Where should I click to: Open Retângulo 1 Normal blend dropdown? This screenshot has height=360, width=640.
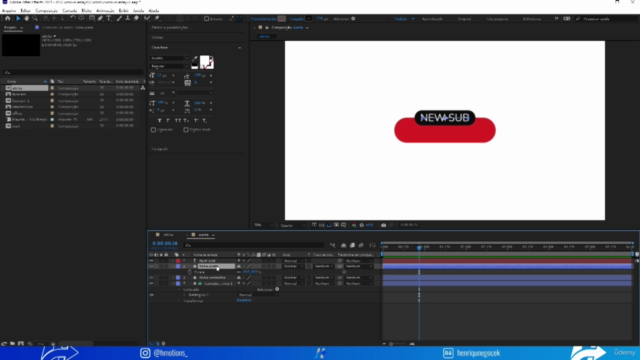click(x=257, y=295)
